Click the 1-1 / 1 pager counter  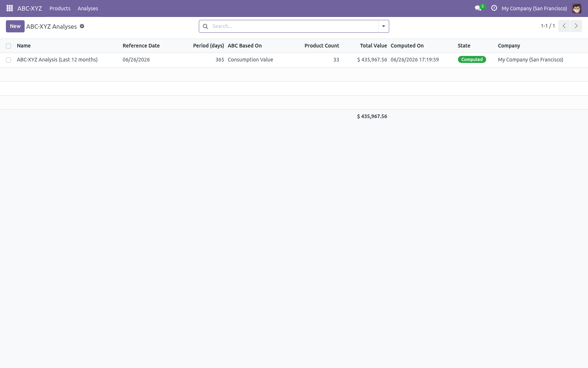pyautogui.click(x=548, y=26)
